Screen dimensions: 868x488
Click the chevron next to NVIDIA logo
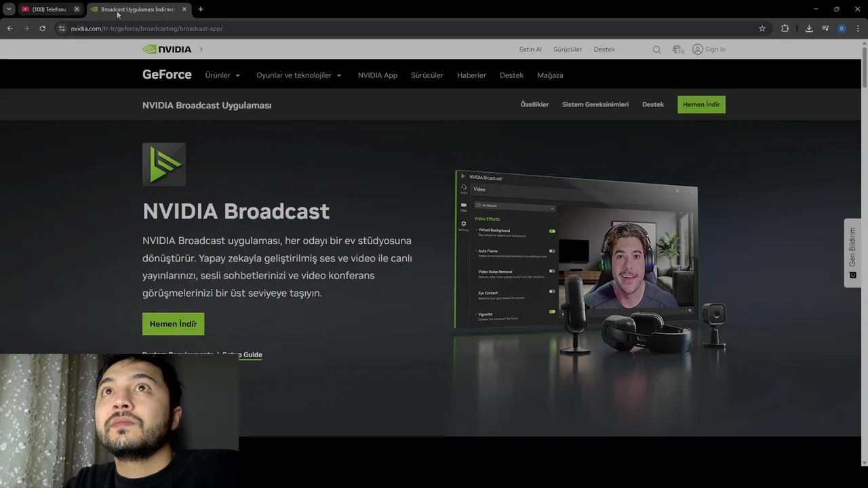201,49
